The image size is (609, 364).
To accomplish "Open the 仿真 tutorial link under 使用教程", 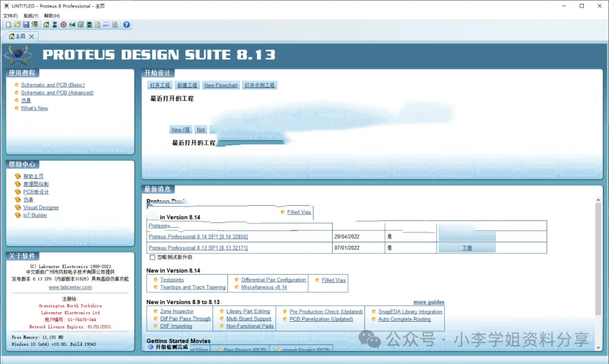I will click(25, 100).
